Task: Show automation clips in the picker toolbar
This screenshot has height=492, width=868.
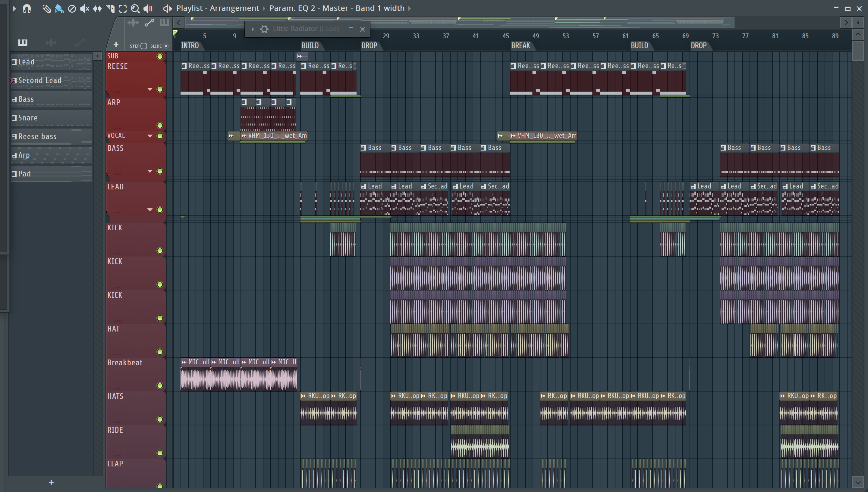Action: pyautogui.click(x=149, y=23)
